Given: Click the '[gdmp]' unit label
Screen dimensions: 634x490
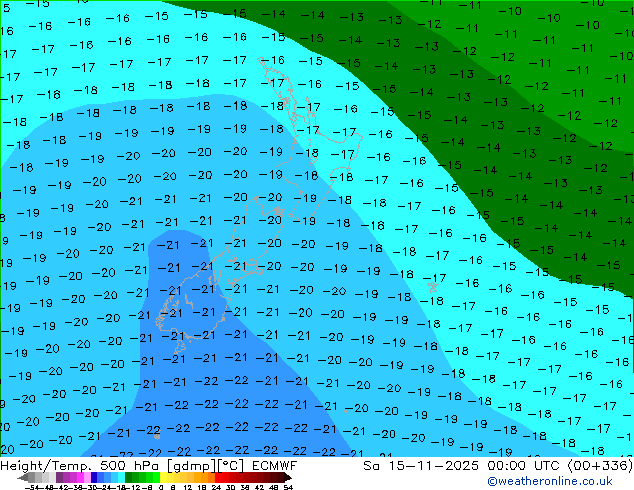Looking at the screenshot, I should [x=190, y=466].
